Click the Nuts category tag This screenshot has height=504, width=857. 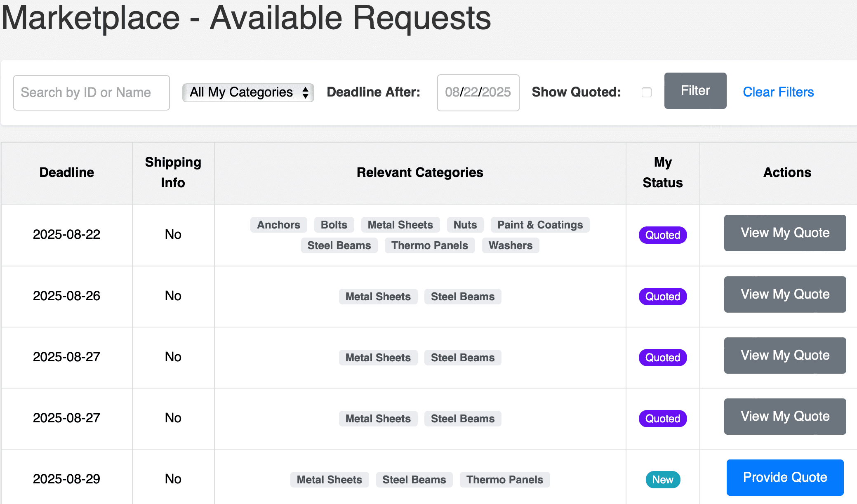click(x=465, y=225)
